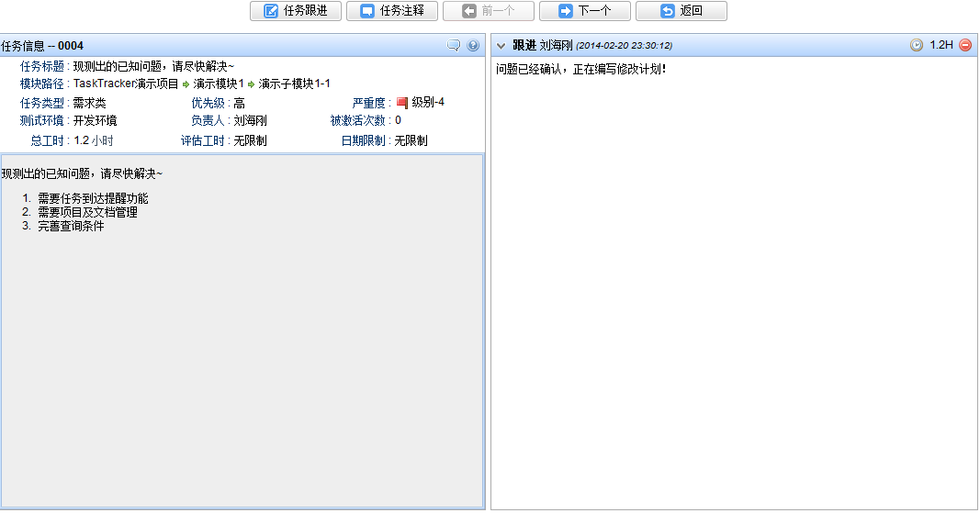
Task: Open the help icon in 任务信息 header
Action: pos(473,45)
